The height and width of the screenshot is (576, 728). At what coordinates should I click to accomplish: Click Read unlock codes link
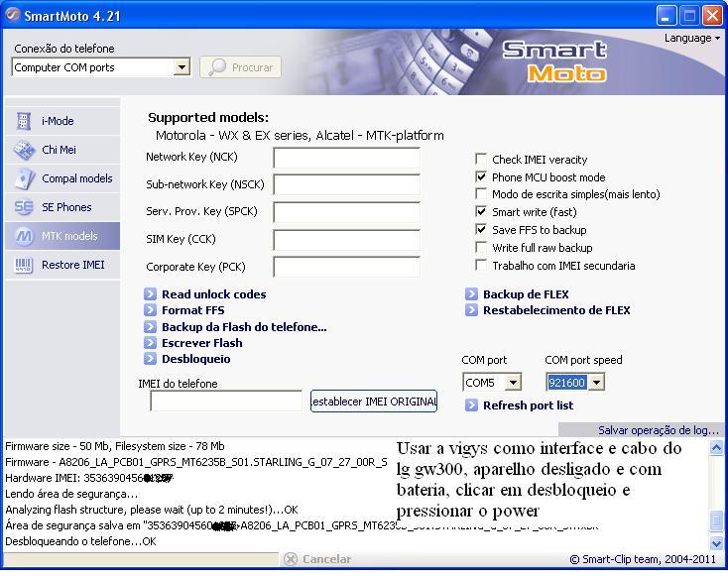(214, 294)
